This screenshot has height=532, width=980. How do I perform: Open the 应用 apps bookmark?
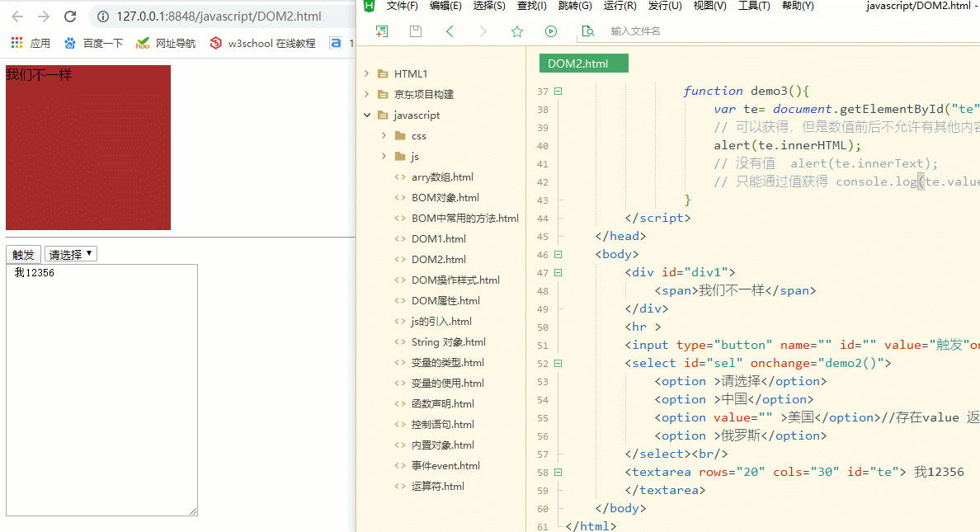pyautogui.click(x=31, y=43)
